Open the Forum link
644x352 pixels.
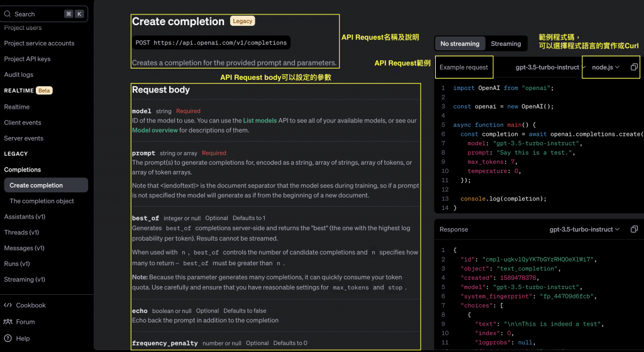point(25,322)
